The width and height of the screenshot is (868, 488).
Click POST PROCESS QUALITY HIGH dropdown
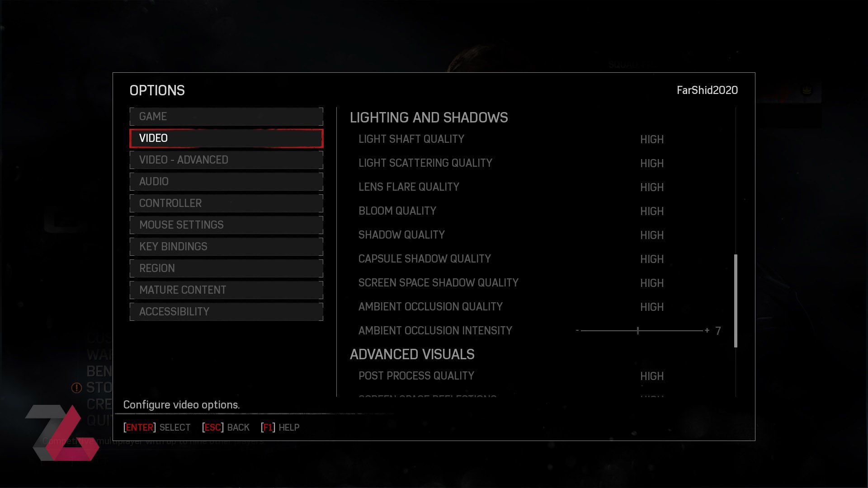(651, 376)
